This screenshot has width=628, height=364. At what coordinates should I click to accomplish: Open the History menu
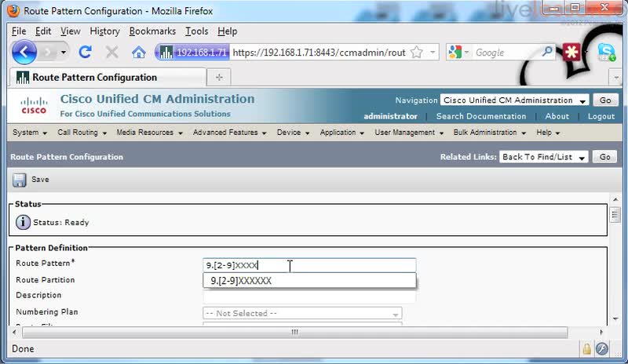tap(104, 31)
